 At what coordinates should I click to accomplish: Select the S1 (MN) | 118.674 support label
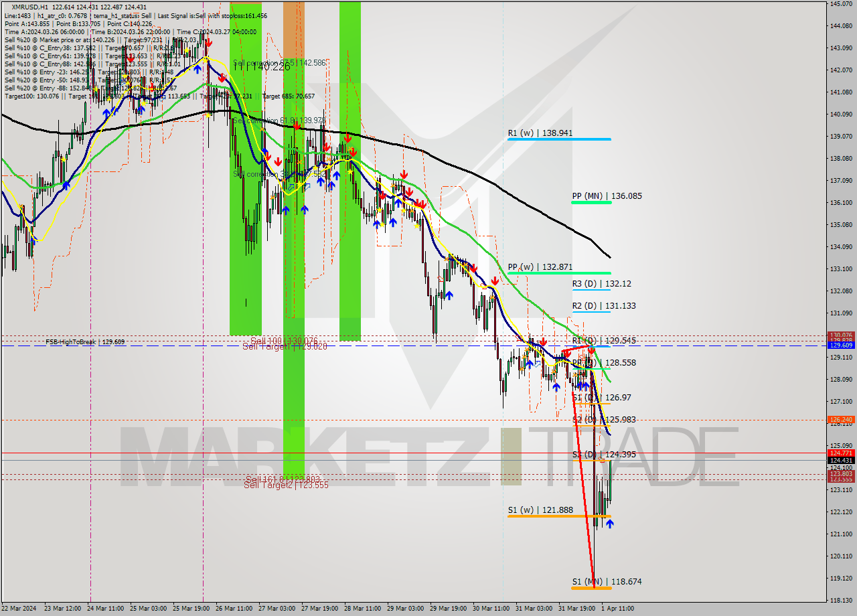[607, 582]
